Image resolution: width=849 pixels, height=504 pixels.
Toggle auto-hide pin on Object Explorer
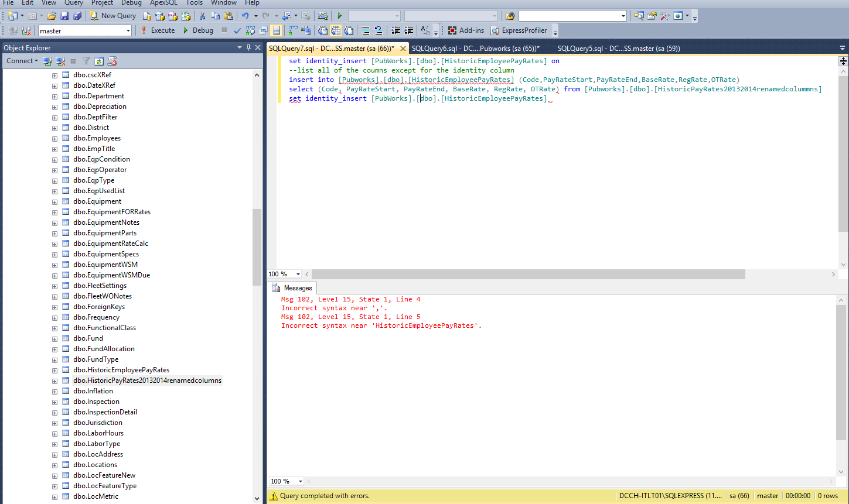coord(248,47)
